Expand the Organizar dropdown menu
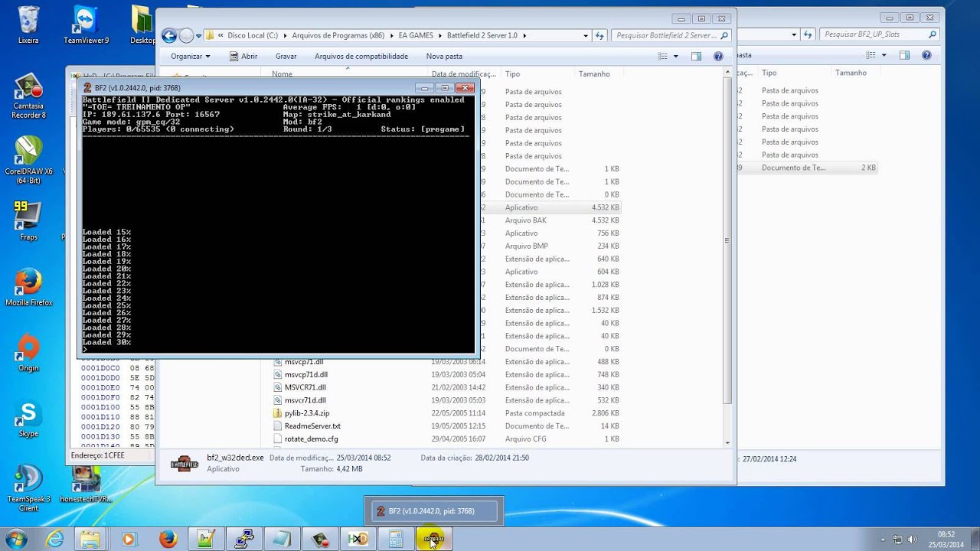980x551 pixels. pos(190,56)
